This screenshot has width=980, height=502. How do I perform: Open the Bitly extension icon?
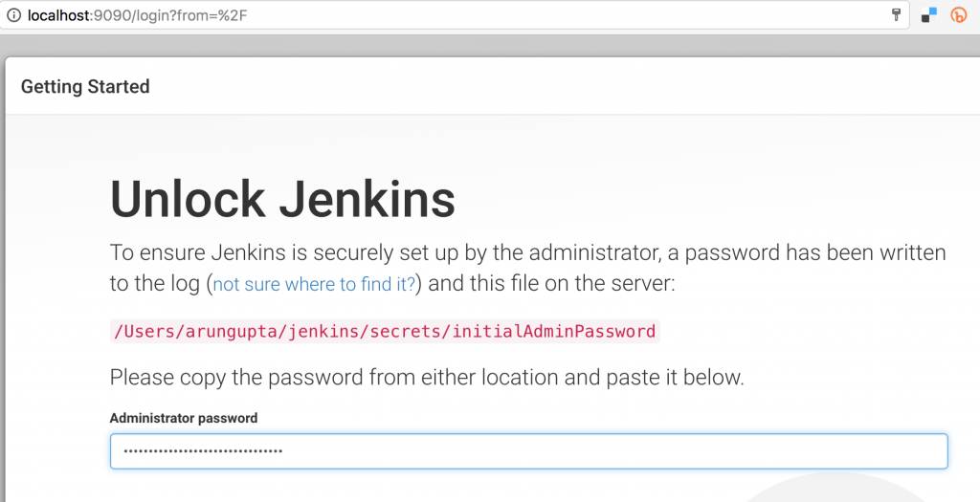coord(958,15)
